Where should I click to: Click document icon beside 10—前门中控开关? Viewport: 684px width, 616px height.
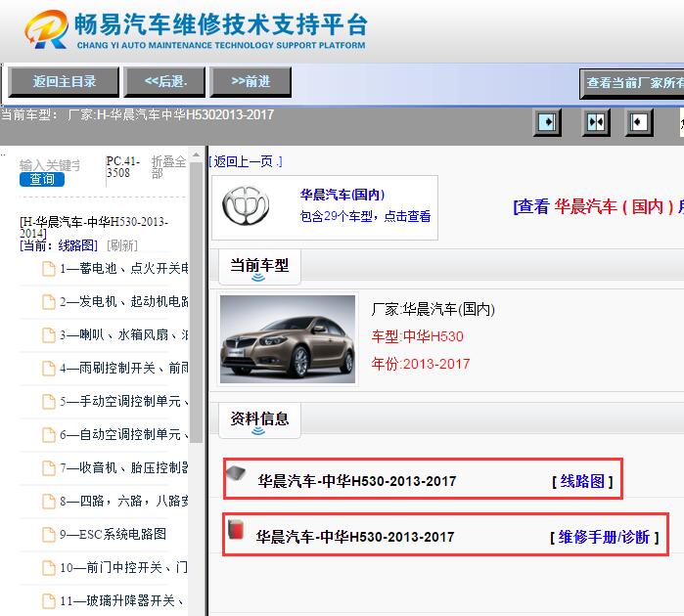click(48, 568)
